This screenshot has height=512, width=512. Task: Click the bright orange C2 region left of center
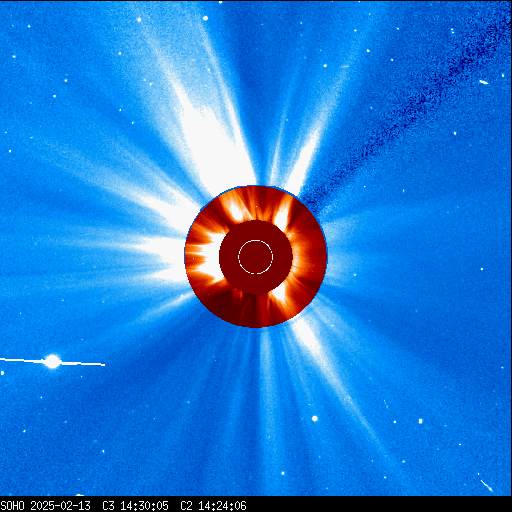(207, 257)
